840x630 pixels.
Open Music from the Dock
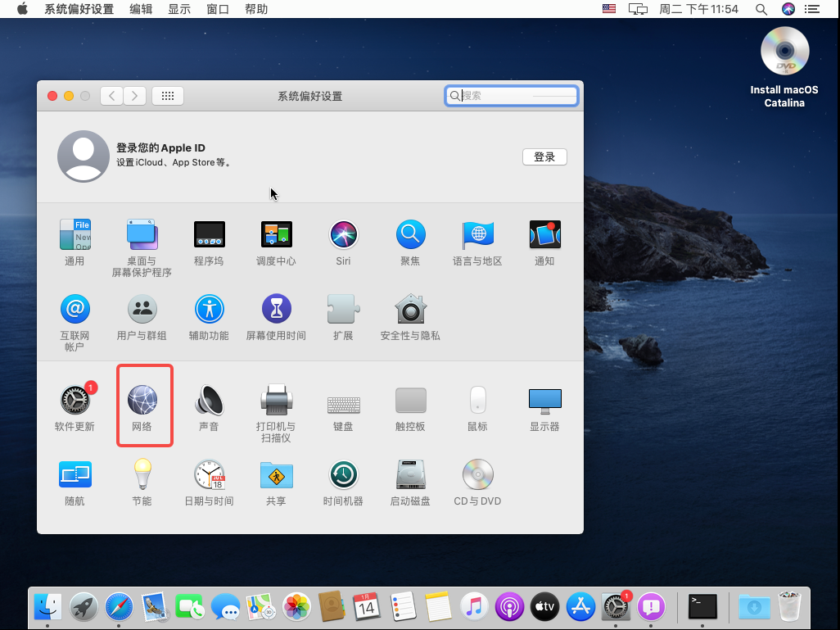[x=474, y=607]
